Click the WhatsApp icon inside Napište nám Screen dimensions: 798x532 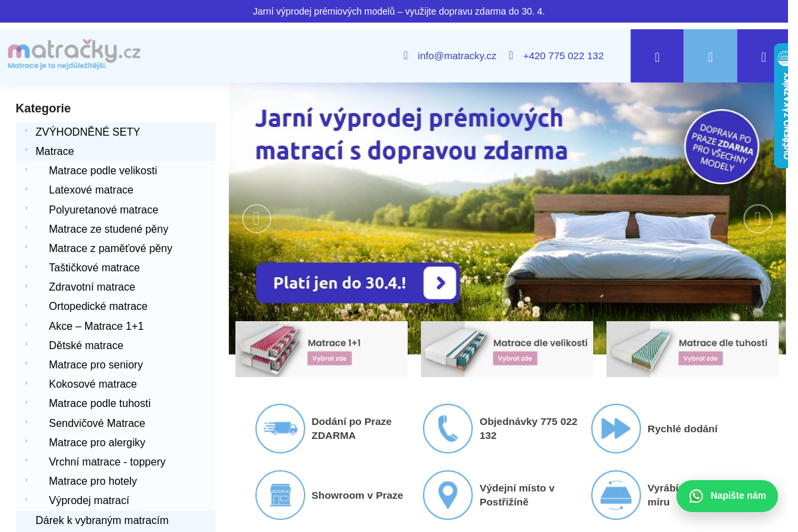(x=696, y=496)
